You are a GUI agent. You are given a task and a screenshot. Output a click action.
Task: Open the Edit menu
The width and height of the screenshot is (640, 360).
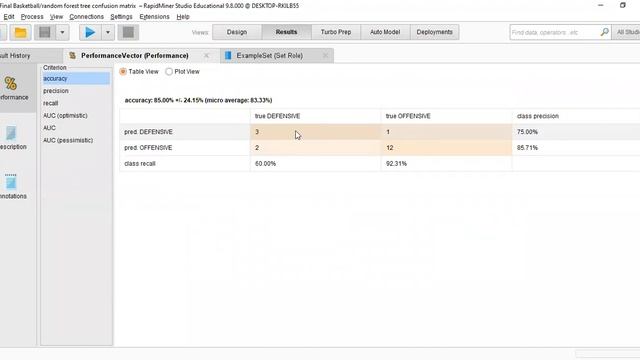(x=9, y=17)
